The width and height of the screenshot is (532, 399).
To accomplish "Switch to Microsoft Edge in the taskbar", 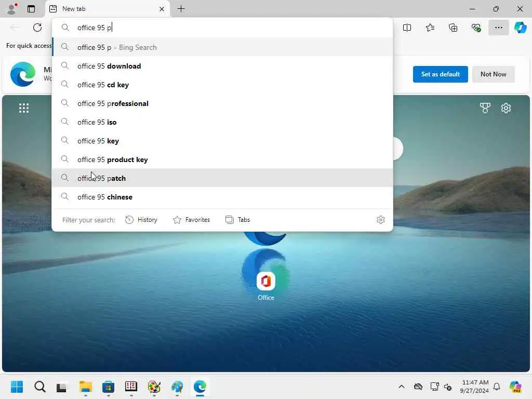I will [x=200, y=387].
